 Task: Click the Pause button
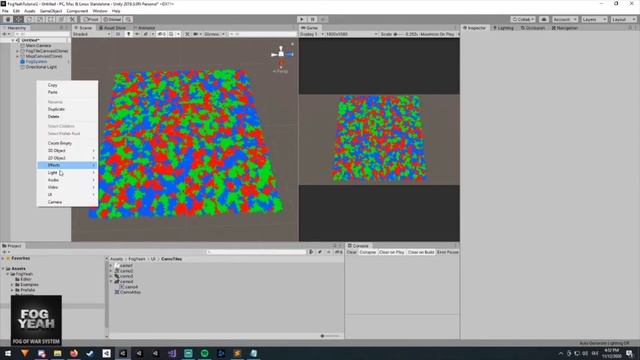click(312, 19)
